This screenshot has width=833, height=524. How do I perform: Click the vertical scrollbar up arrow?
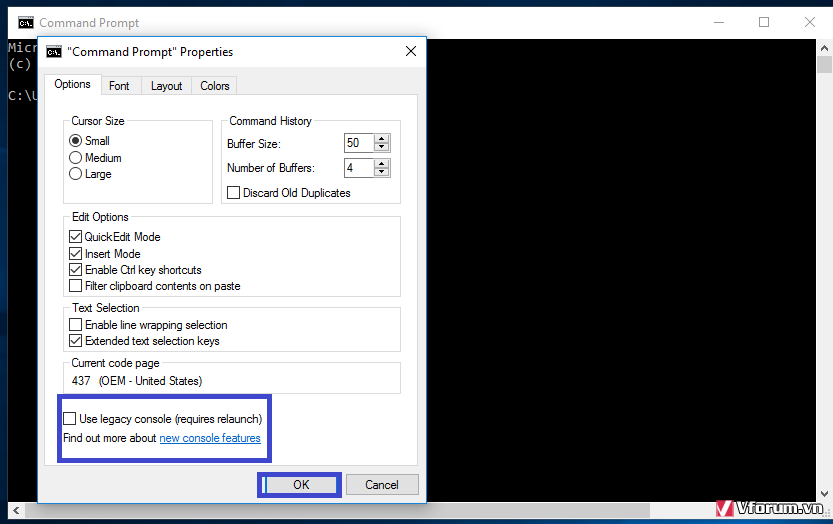pyautogui.click(x=824, y=47)
